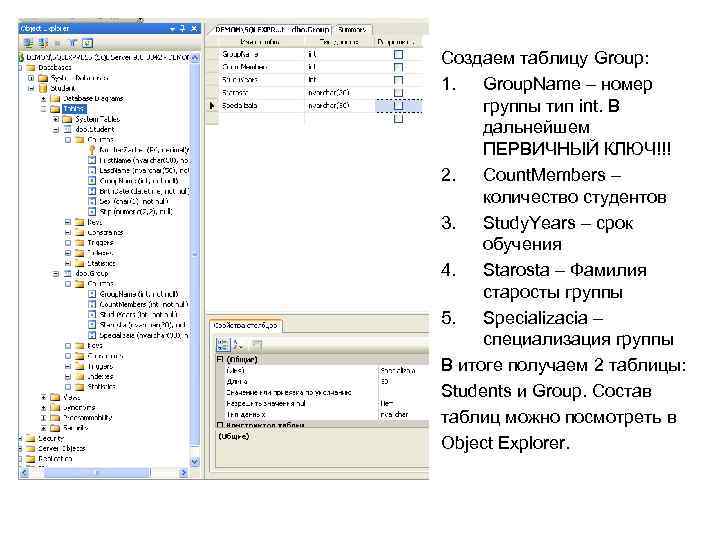720x540 pixels.
Task: Toggle Allow Nulls checkbox for CountMembers row
Action: pyautogui.click(x=399, y=67)
